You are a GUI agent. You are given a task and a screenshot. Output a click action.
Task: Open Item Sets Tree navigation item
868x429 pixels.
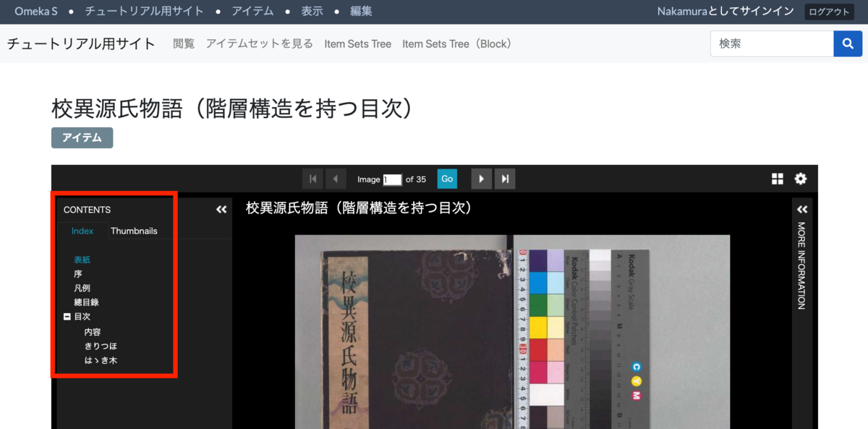click(358, 43)
